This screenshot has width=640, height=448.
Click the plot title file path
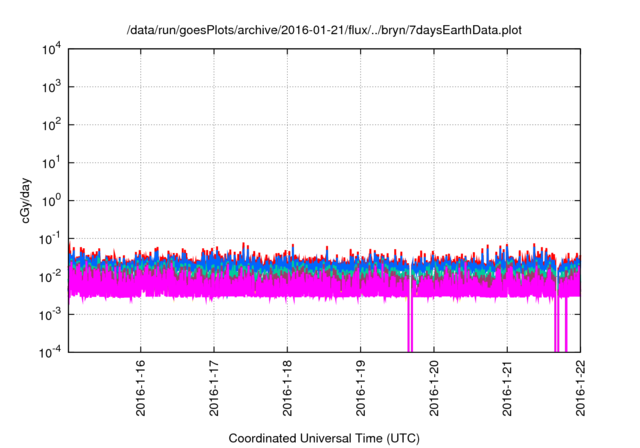tap(324, 30)
